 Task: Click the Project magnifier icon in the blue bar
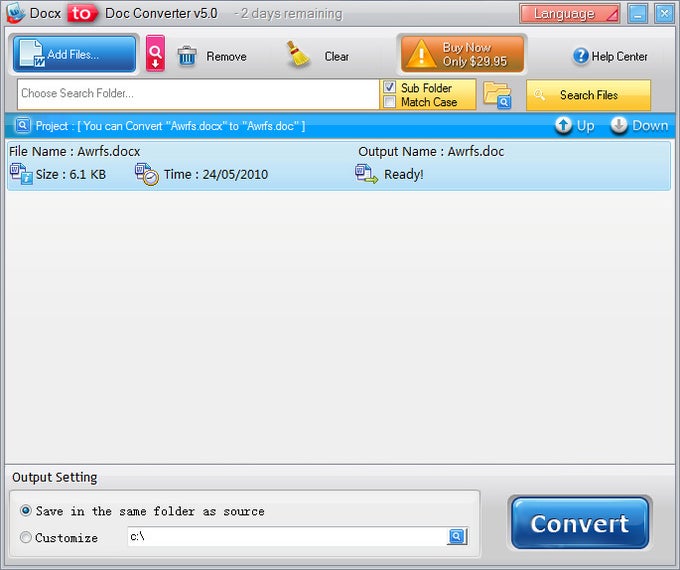23,125
